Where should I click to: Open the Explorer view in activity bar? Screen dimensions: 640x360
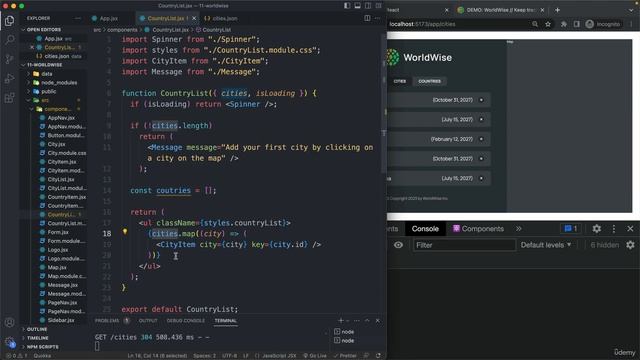(9, 20)
